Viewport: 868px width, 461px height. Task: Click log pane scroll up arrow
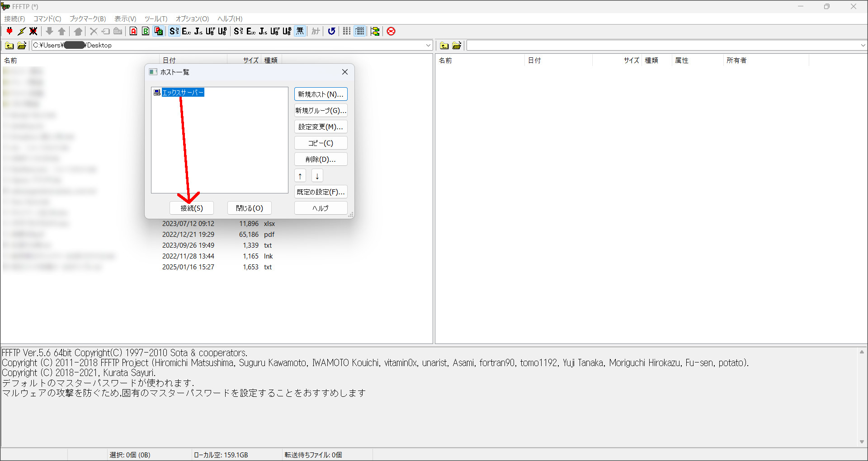pyautogui.click(x=862, y=352)
